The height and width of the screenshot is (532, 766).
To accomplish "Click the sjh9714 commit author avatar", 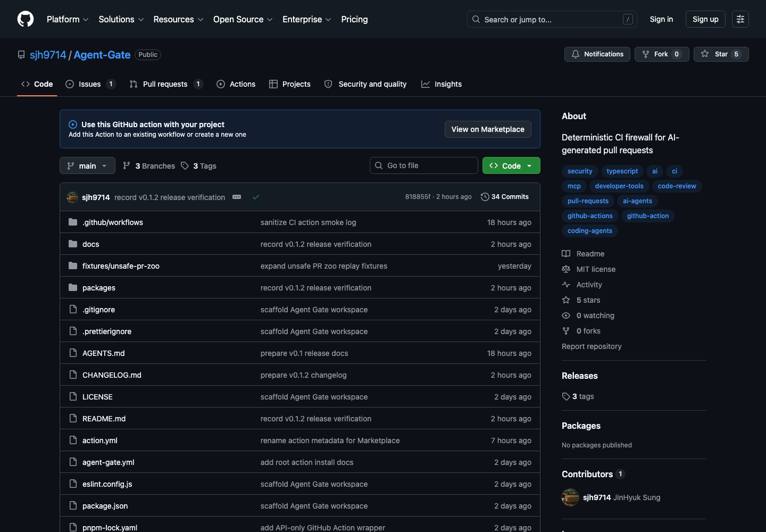I will (72, 197).
